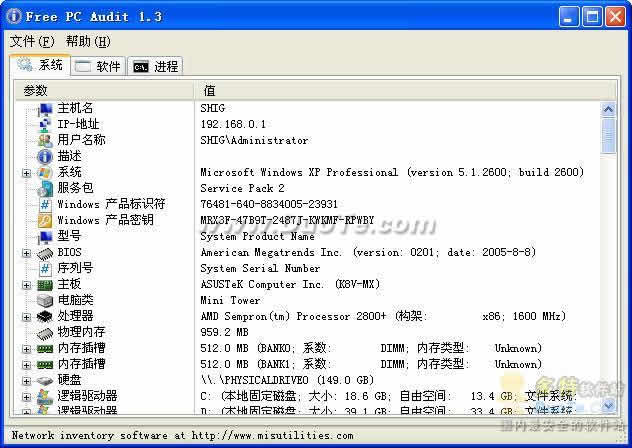The image size is (632, 448).
Task: Click the American Megatrends Inc. value
Action: click(x=368, y=252)
